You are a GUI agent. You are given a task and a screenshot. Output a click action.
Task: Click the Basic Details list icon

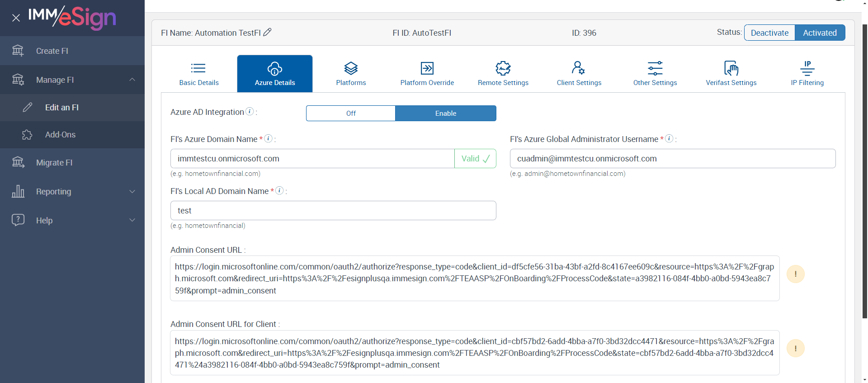click(198, 68)
